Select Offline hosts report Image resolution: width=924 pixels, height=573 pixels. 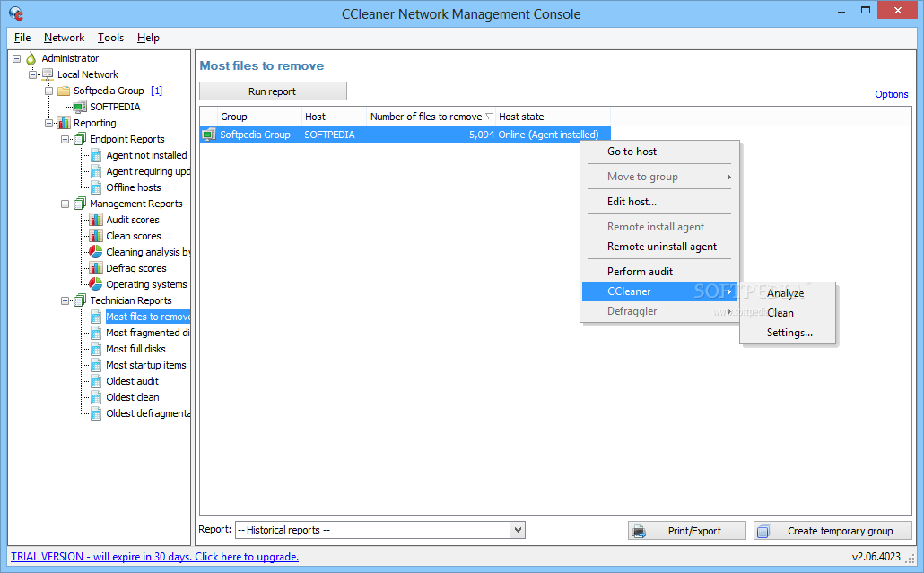tap(133, 187)
